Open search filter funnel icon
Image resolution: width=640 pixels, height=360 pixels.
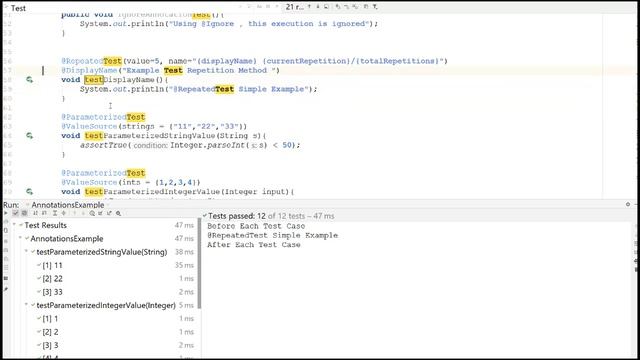(375, 7)
